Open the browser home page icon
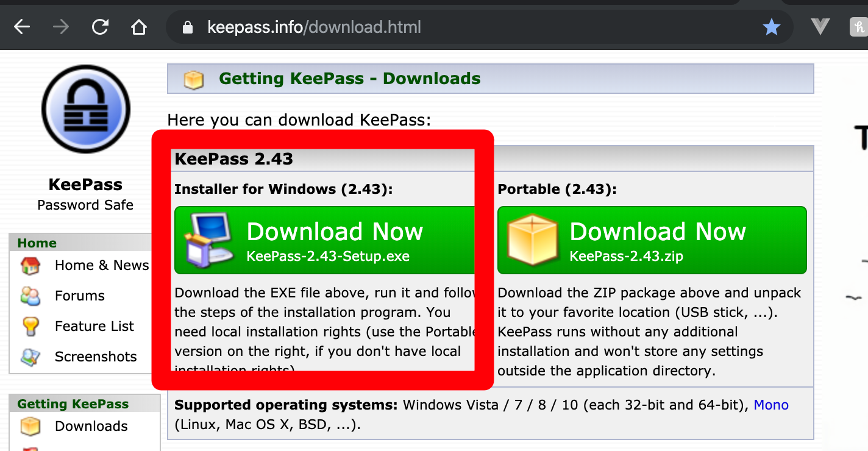This screenshot has width=868, height=451. 139,27
